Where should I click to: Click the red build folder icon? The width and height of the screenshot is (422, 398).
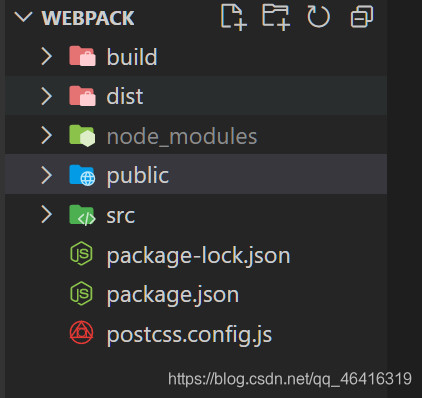tap(82, 56)
